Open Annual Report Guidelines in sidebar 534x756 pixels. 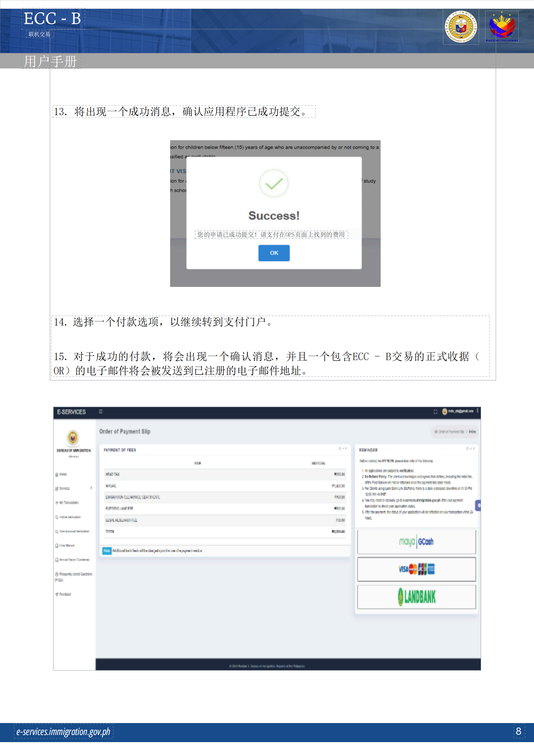[x=72, y=560]
